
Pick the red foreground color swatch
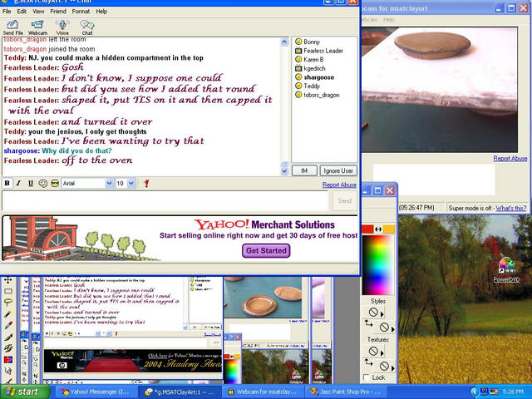[x=367, y=229]
